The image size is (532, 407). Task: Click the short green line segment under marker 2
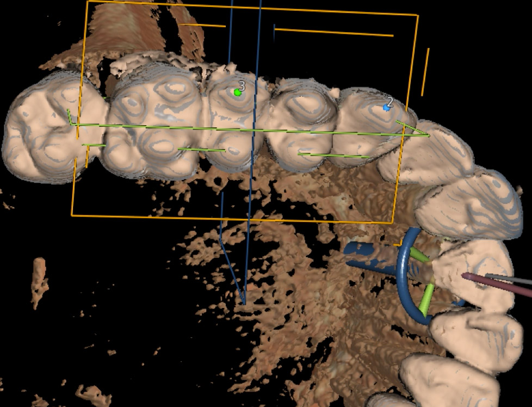pos(332,156)
